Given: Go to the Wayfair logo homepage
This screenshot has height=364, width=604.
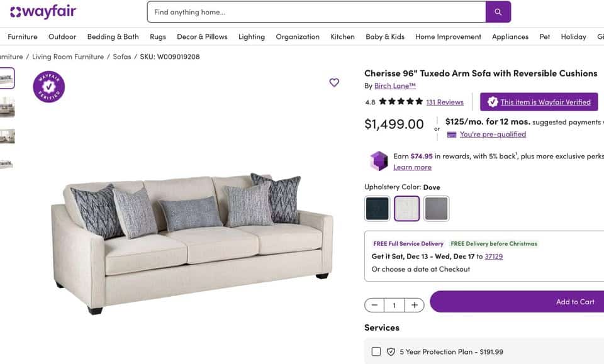Looking at the screenshot, I should pos(43,11).
